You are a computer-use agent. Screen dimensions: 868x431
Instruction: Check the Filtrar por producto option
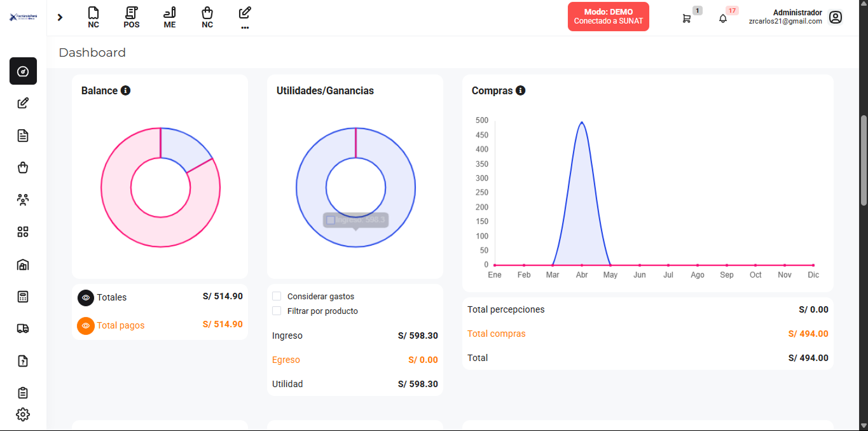tap(277, 311)
